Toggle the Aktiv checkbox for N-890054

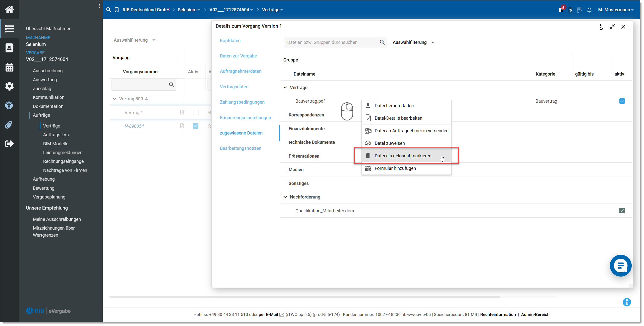tap(195, 126)
